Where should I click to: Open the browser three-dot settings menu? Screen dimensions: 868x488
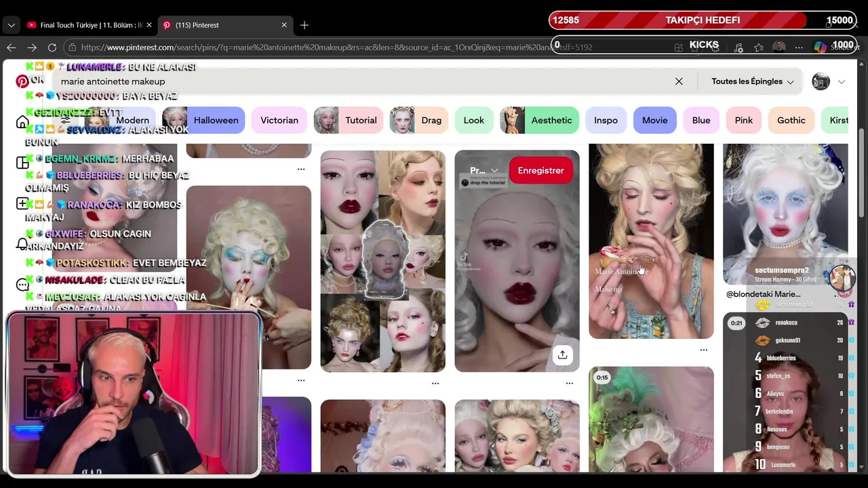pyautogui.click(x=800, y=47)
